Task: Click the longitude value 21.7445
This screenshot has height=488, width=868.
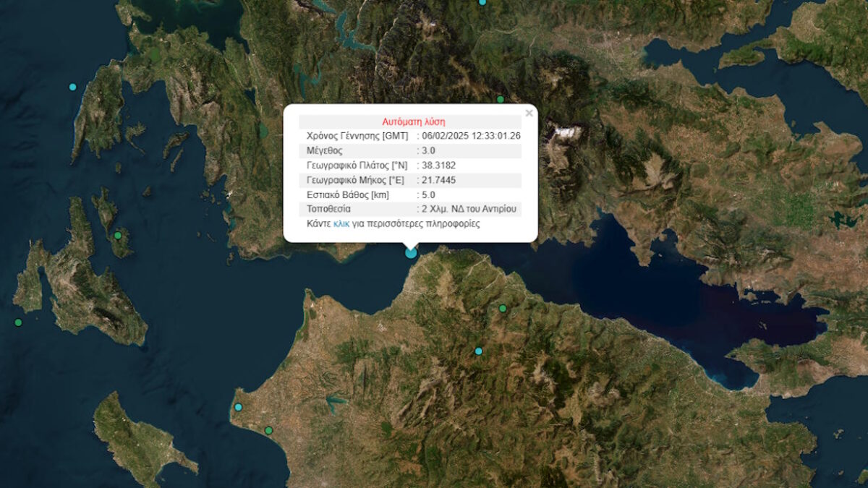Action: [439, 180]
